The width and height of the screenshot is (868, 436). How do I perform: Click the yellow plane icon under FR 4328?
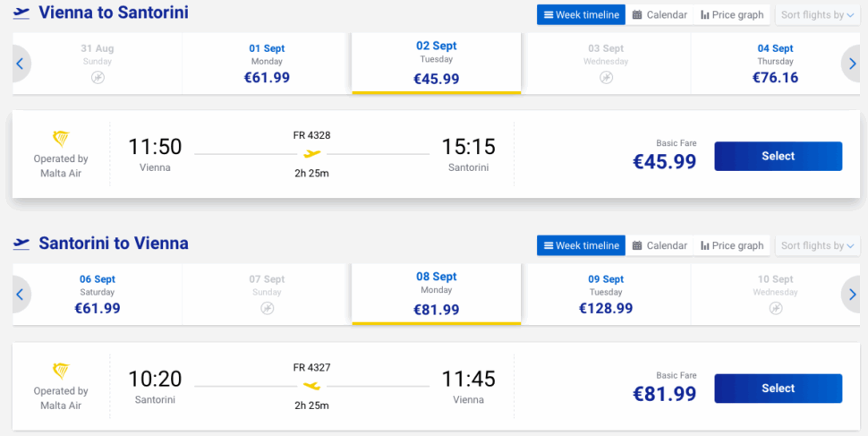click(x=312, y=153)
